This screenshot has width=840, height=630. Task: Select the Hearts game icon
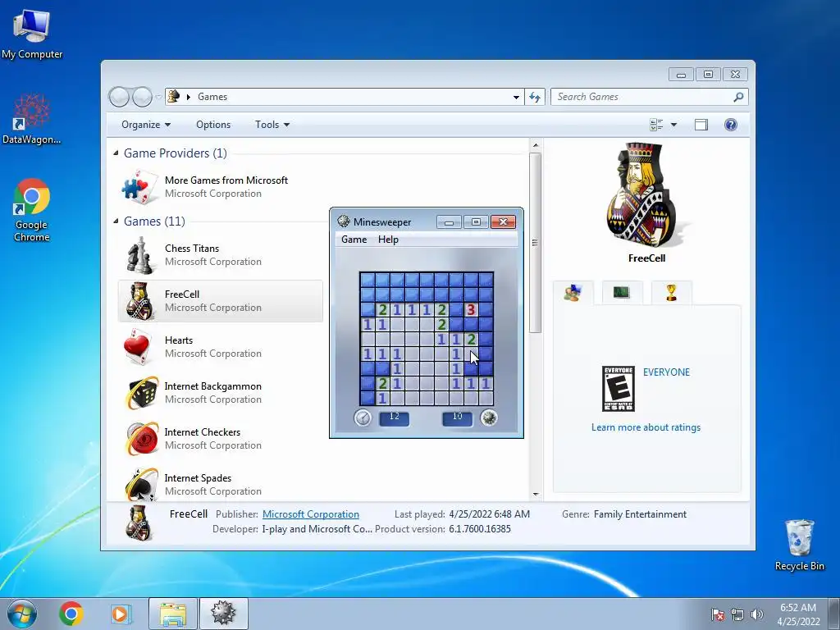(x=139, y=347)
